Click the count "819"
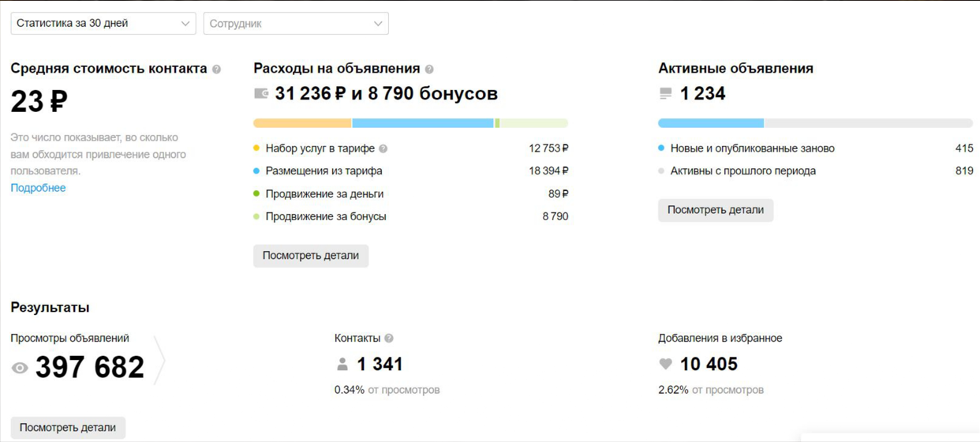 (964, 170)
